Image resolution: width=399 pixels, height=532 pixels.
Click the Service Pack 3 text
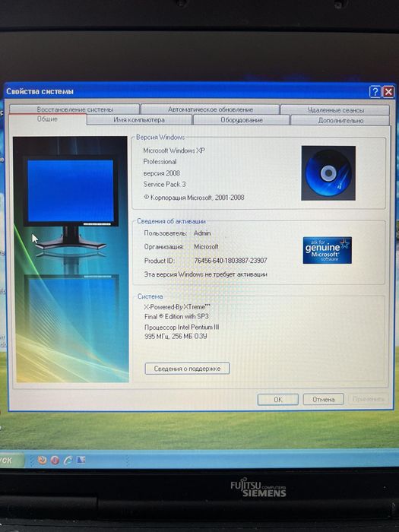(x=165, y=184)
